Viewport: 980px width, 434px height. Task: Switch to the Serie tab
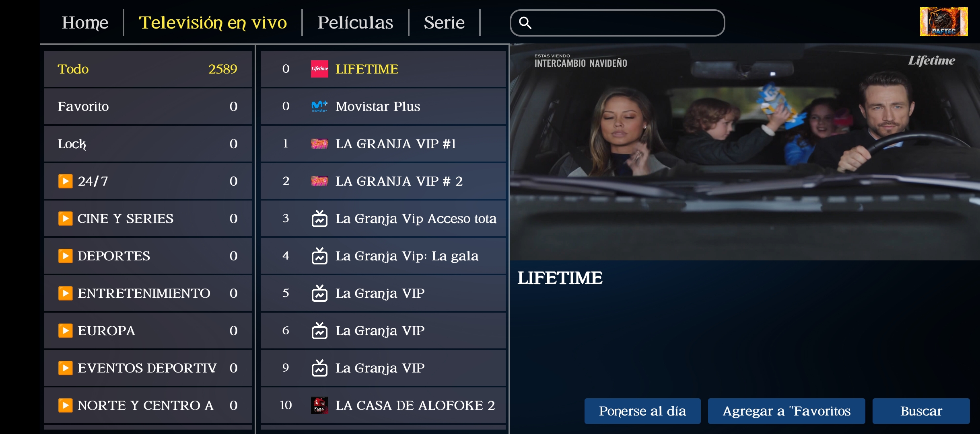444,23
